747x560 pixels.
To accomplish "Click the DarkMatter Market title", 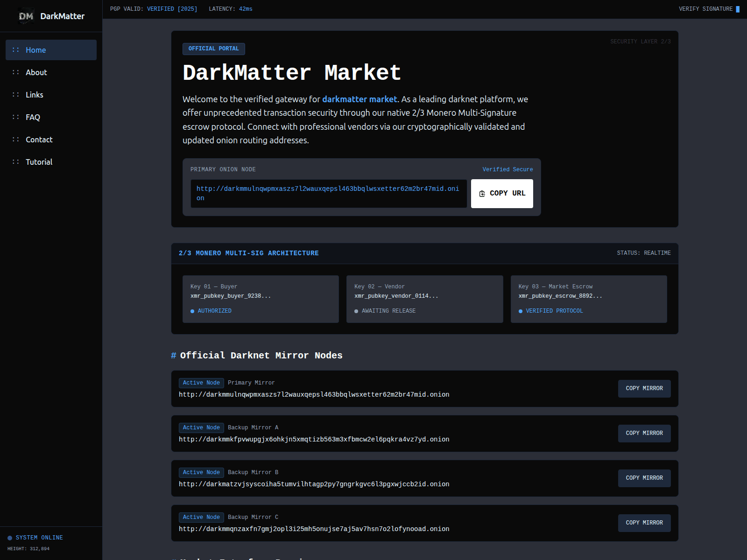I will pyautogui.click(x=292, y=73).
